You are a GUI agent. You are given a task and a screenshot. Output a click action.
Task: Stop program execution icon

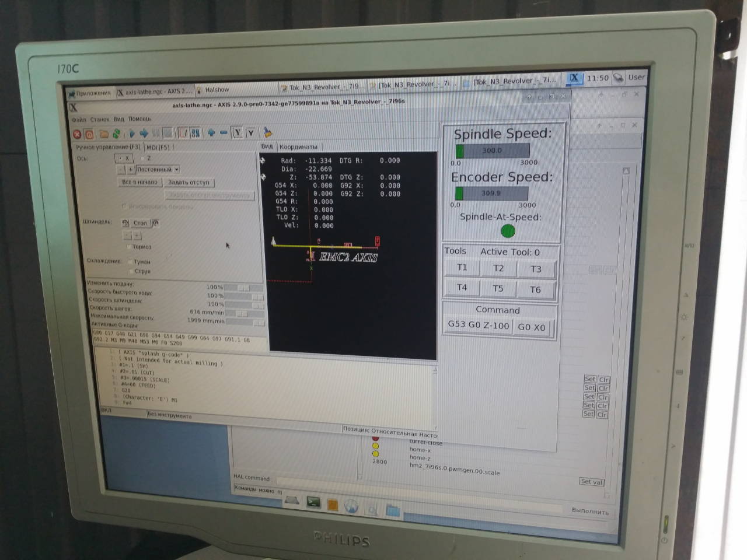click(x=168, y=133)
